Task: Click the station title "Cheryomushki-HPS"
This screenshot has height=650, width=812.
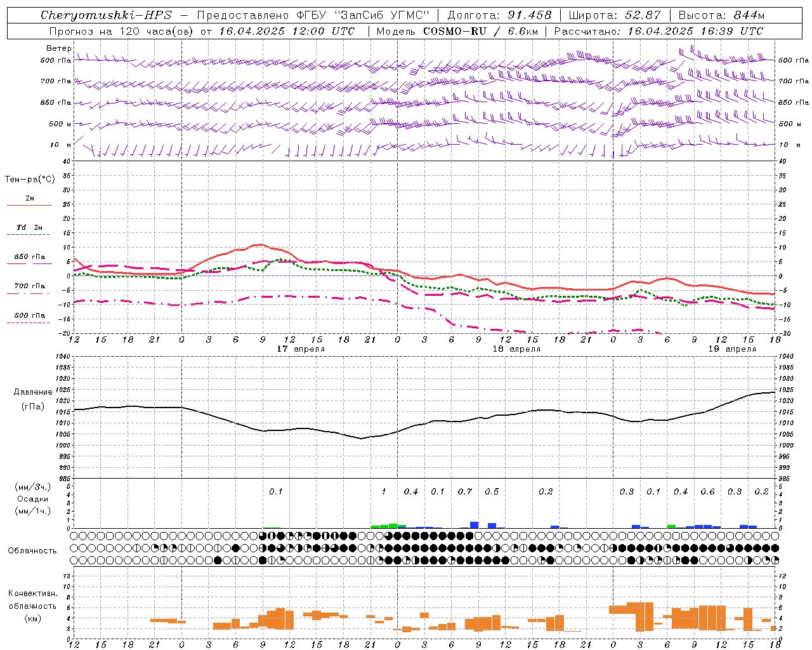Action: pyautogui.click(x=106, y=15)
